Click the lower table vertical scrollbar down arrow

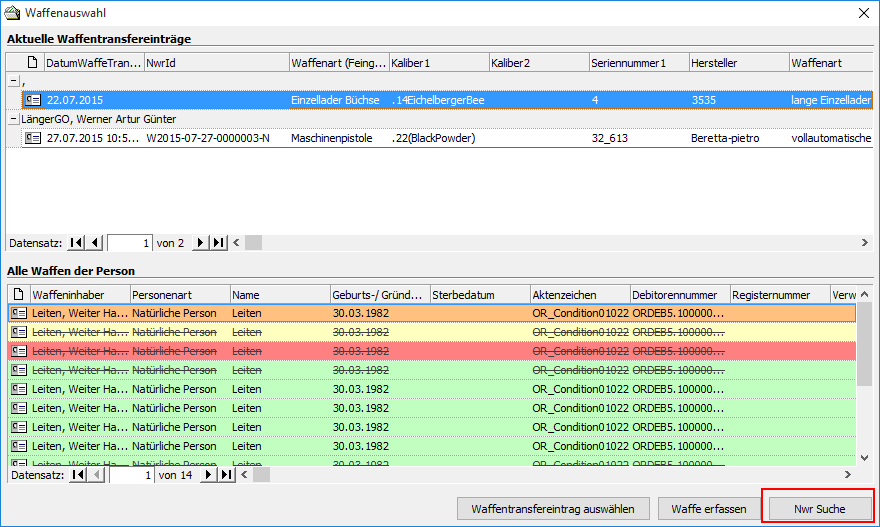click(865, 458)
